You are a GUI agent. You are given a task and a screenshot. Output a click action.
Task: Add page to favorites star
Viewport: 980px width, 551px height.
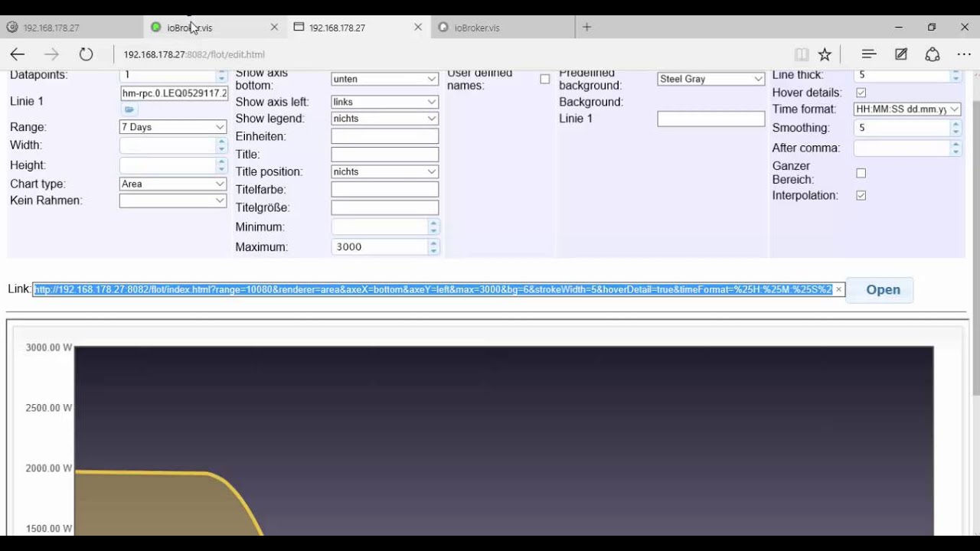click(x=825, y=54)
